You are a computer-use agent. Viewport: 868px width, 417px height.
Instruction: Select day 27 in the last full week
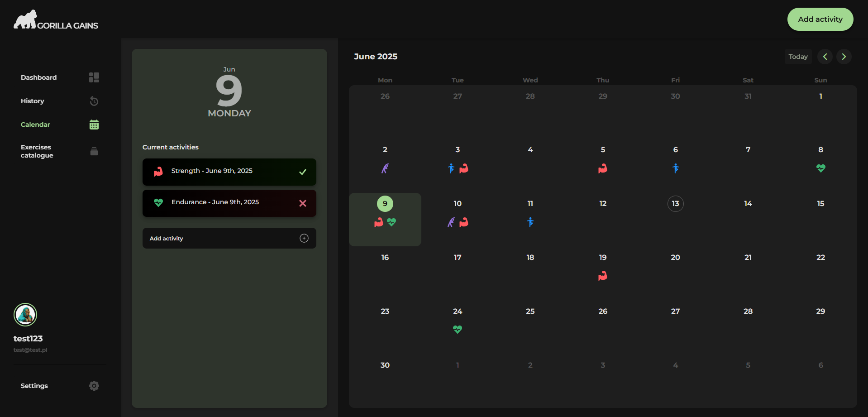pyautogui.click(x=676, y=312)
